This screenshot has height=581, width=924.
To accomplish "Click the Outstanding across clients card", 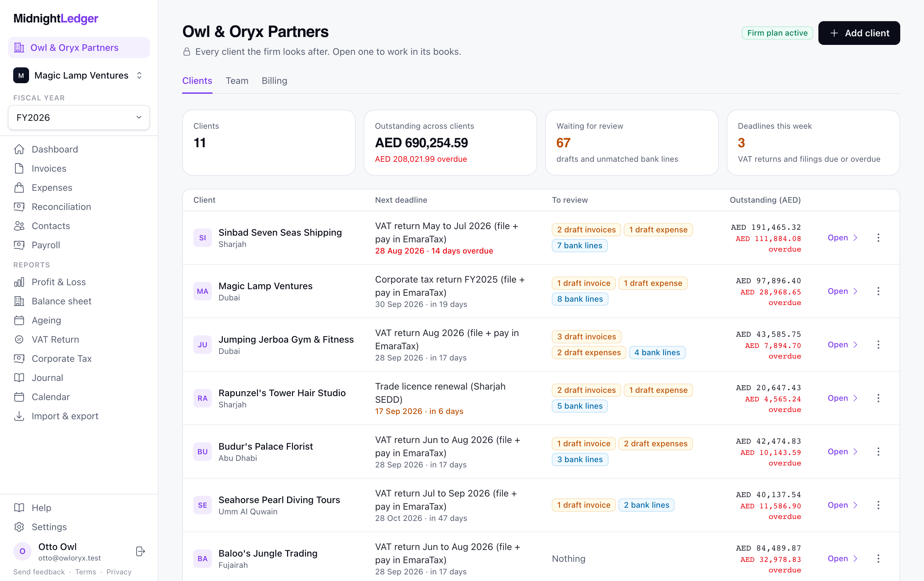I will click(450, 143).
